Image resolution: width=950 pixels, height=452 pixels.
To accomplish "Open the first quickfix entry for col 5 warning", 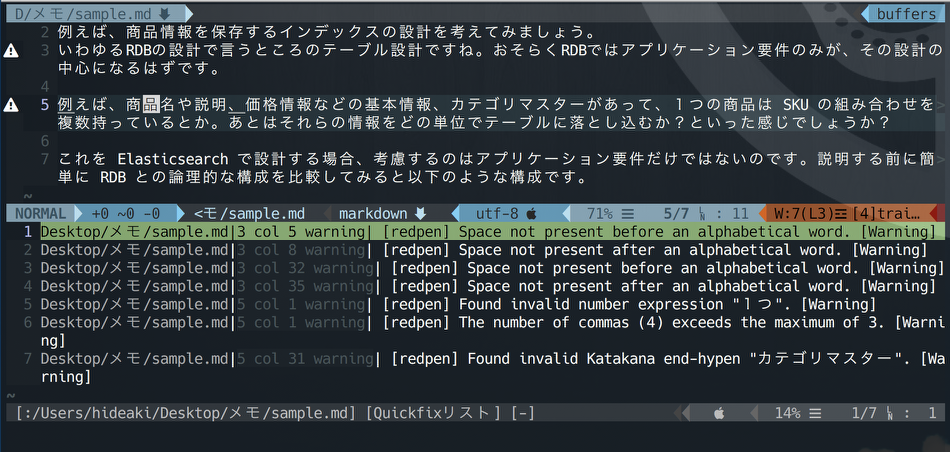I will 488,232.
